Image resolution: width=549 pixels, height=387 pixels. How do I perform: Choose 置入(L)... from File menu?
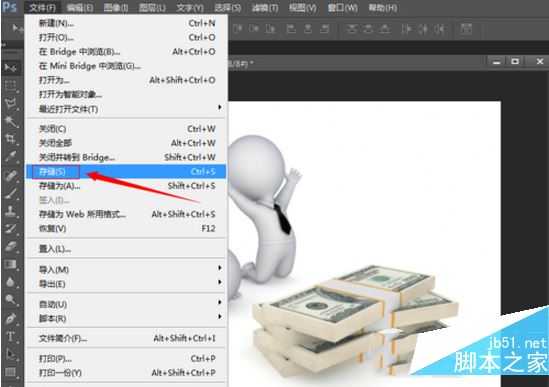click(126, 249)
